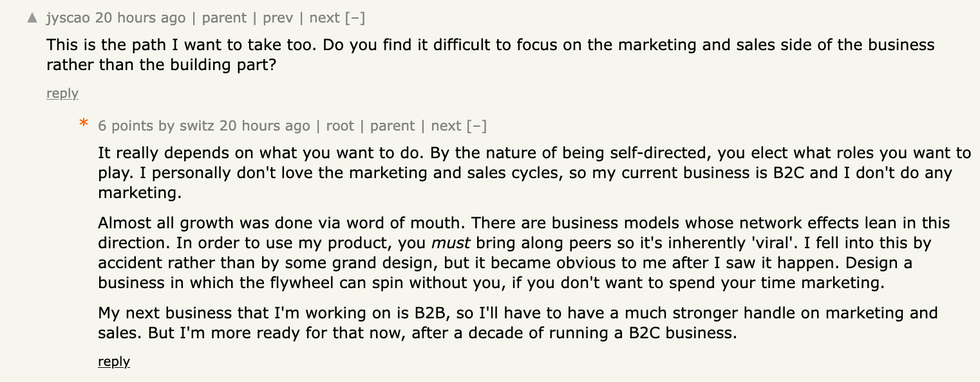The image size is (980, 382).
Task: Open the jyscao user profile
Action: [68, 18]
